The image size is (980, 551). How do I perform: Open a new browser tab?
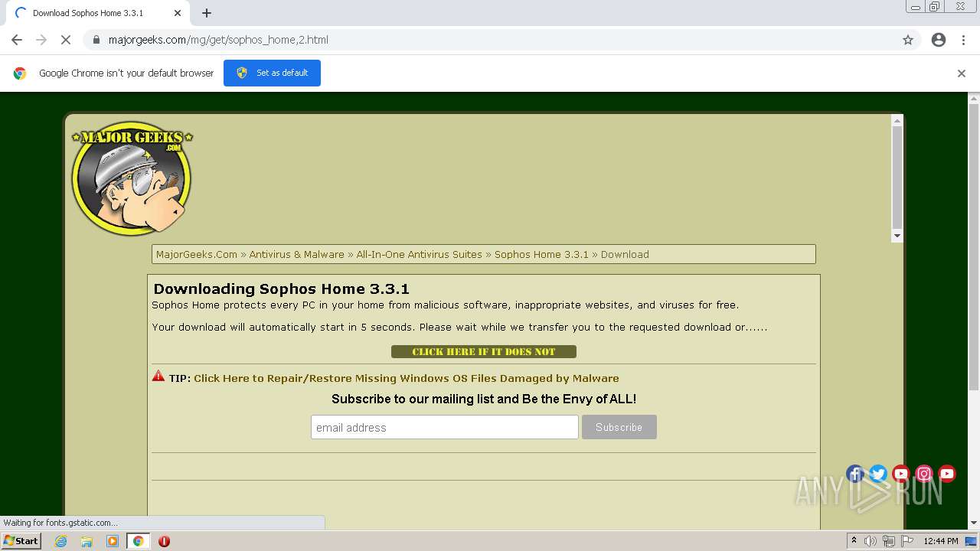point(207,13)
